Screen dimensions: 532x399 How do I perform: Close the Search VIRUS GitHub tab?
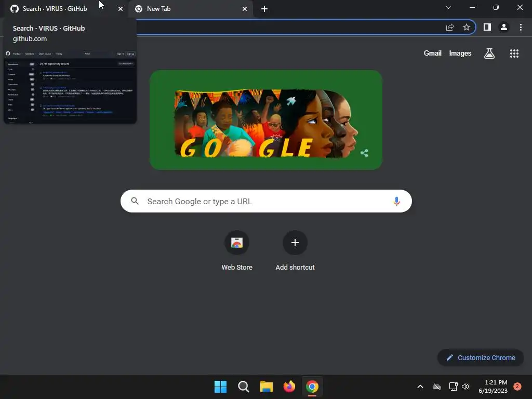tap(121, 9)
